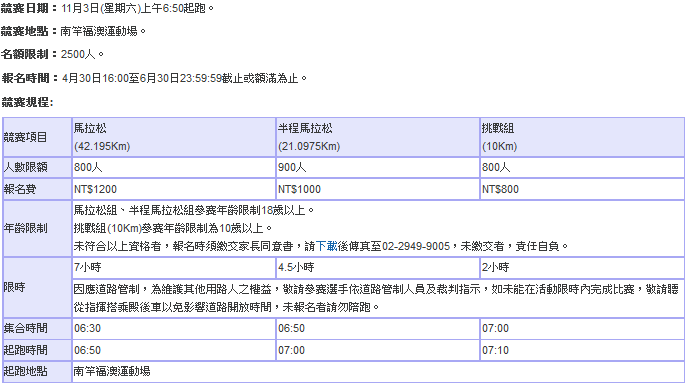Select the 2小時 time limit cell
The image size is (689, 387).
coord(582,268)
